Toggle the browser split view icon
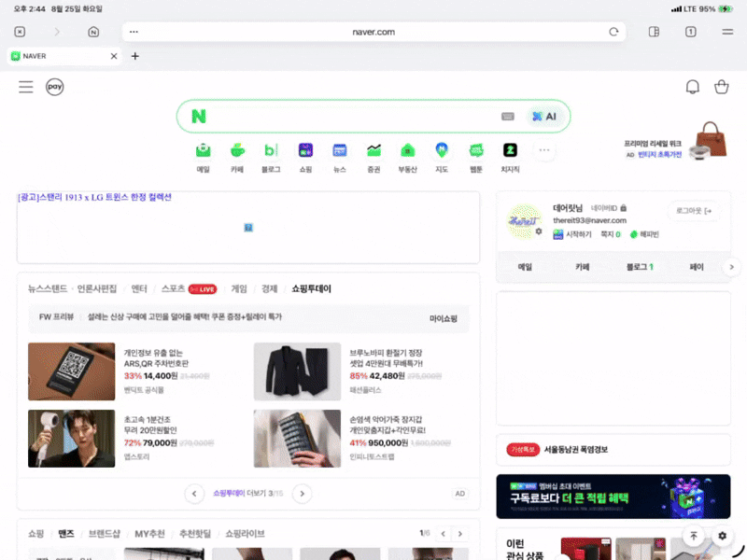The image size is (747, 560). pos(655,32)
